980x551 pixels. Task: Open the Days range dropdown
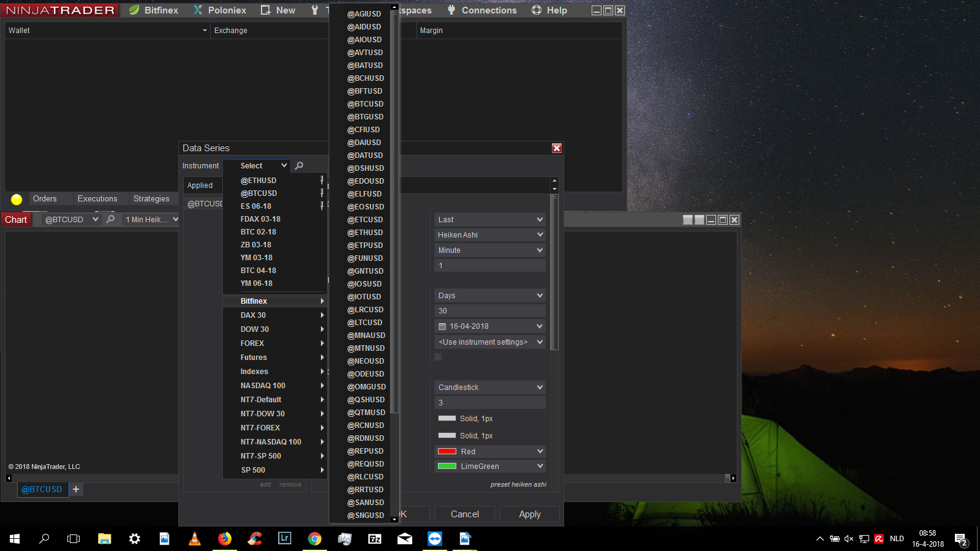(x=489, y=296)
